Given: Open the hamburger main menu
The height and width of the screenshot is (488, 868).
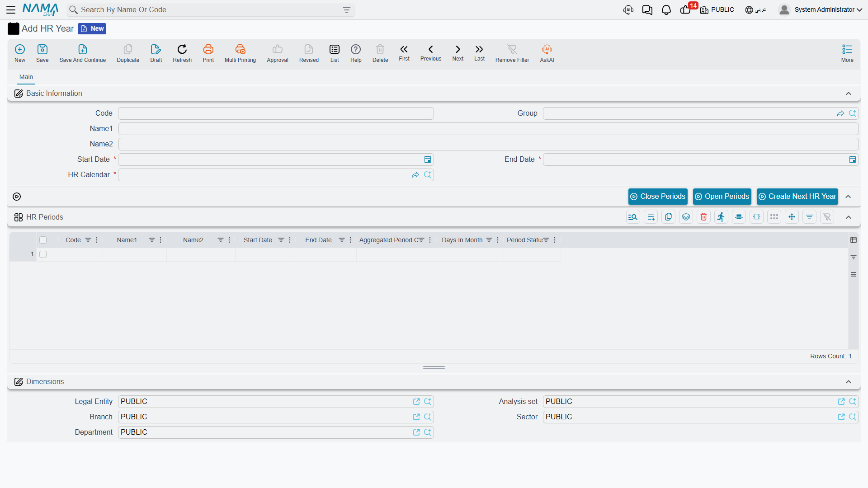Looking at the screenshot, I should [11, 9].
